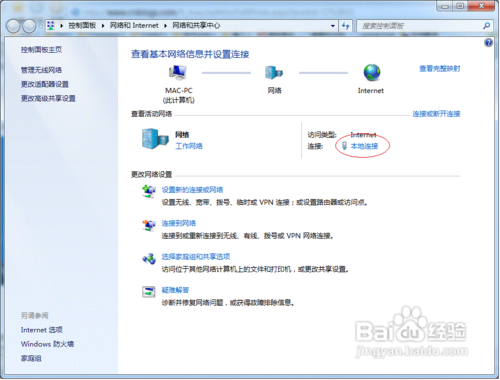Click the Internet label under the globe
Viewport: 500px width, 380px height.
pos(371,91)
